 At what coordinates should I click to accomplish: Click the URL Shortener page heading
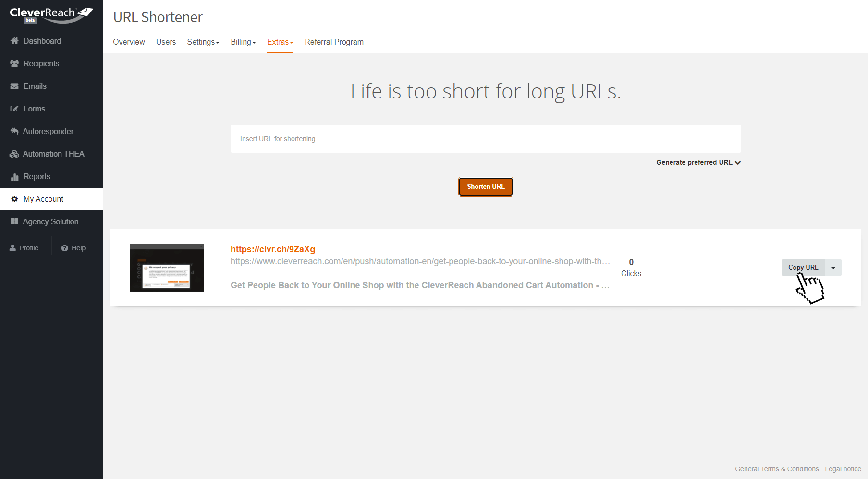[x=158, y=17]
